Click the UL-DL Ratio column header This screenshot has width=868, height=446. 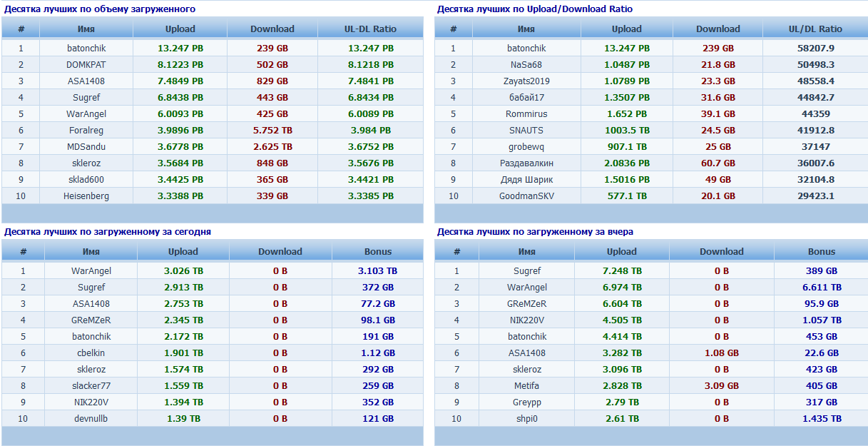370,29
